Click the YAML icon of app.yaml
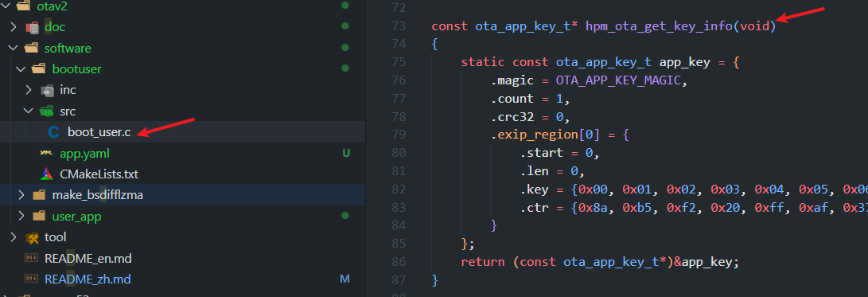 pos(47,154)
